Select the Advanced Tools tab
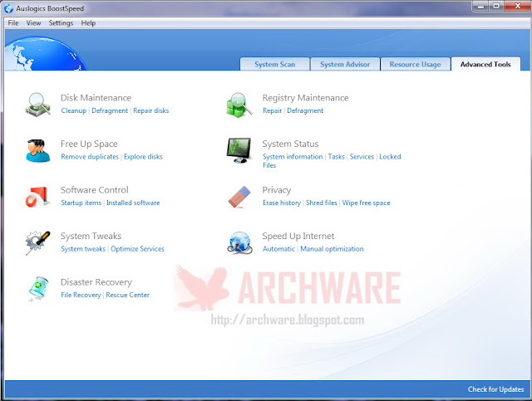Viewport: 532px width, 401px height. (485, 64)
